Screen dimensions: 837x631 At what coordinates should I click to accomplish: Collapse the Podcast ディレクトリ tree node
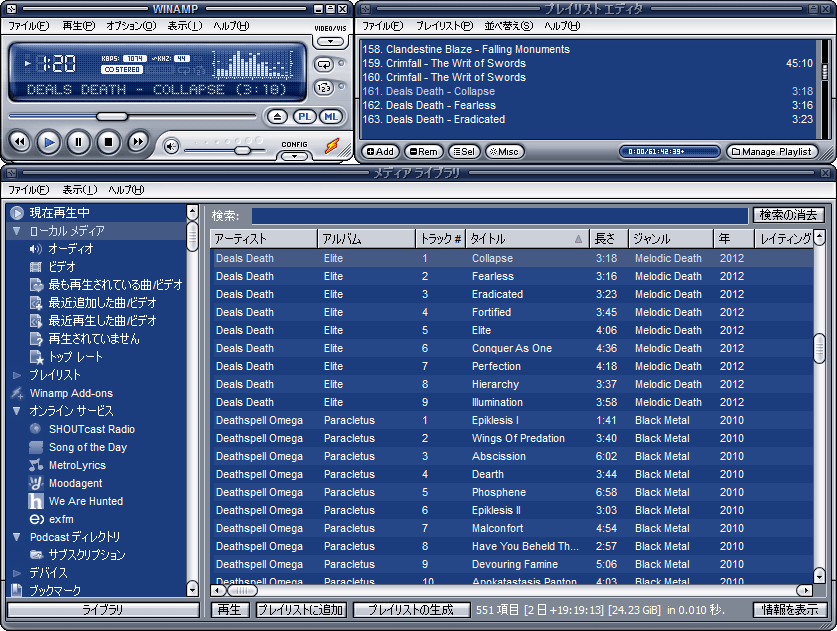[17, 537]
